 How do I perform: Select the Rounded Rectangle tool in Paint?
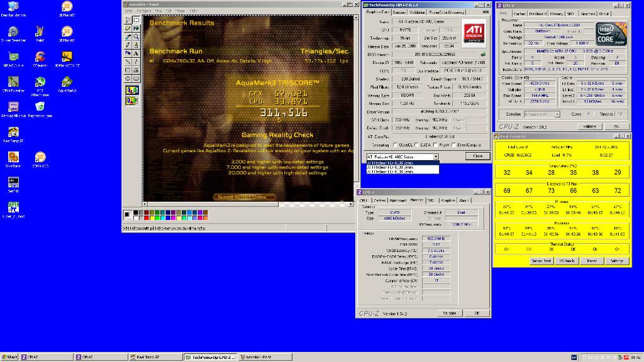[x=136, y=79]
